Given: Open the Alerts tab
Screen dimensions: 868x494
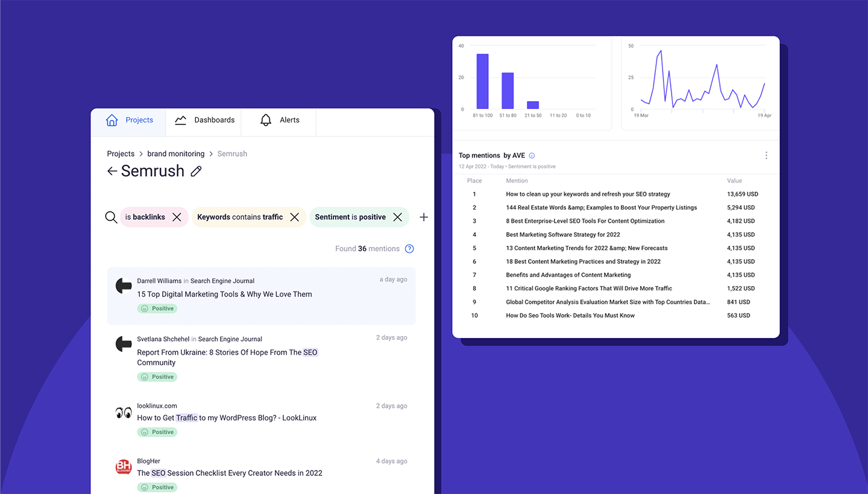Looking at the screenshot, I should click(278, 120).
